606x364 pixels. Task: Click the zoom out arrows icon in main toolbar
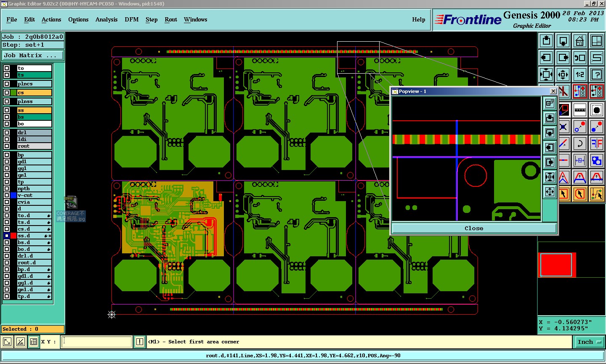click(563, 74)
